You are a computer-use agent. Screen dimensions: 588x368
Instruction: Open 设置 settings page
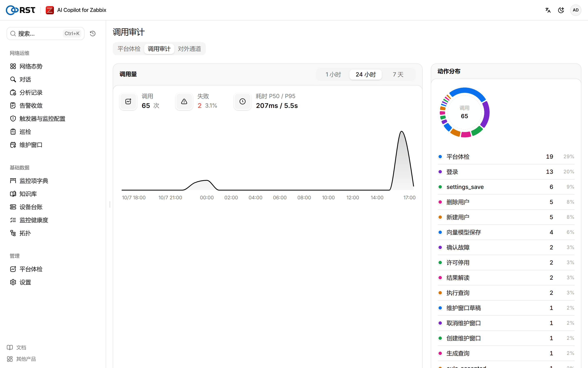click(x=25, y=282)
